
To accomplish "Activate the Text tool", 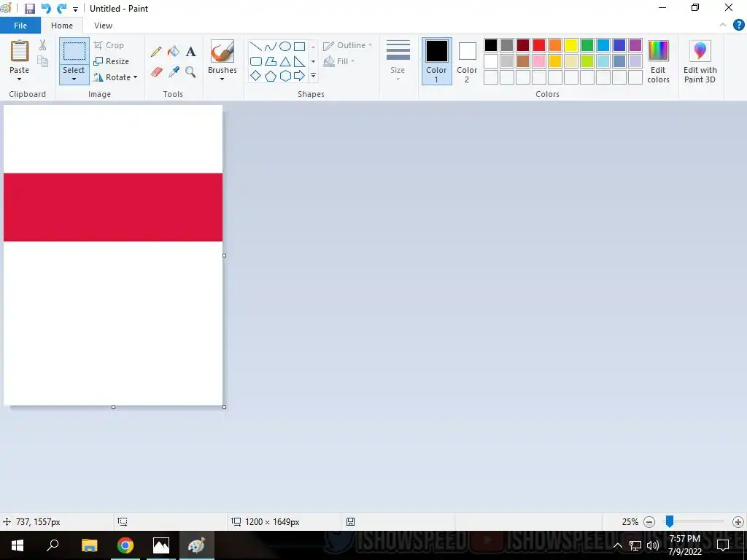I will (190, 52).
